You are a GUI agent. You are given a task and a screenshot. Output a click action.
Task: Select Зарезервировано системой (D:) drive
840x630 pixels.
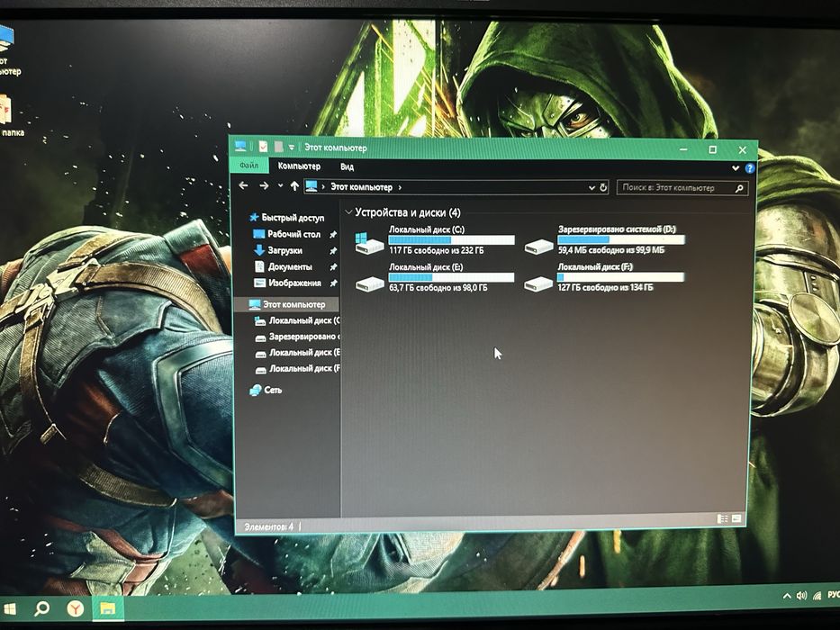click(604, 240)
